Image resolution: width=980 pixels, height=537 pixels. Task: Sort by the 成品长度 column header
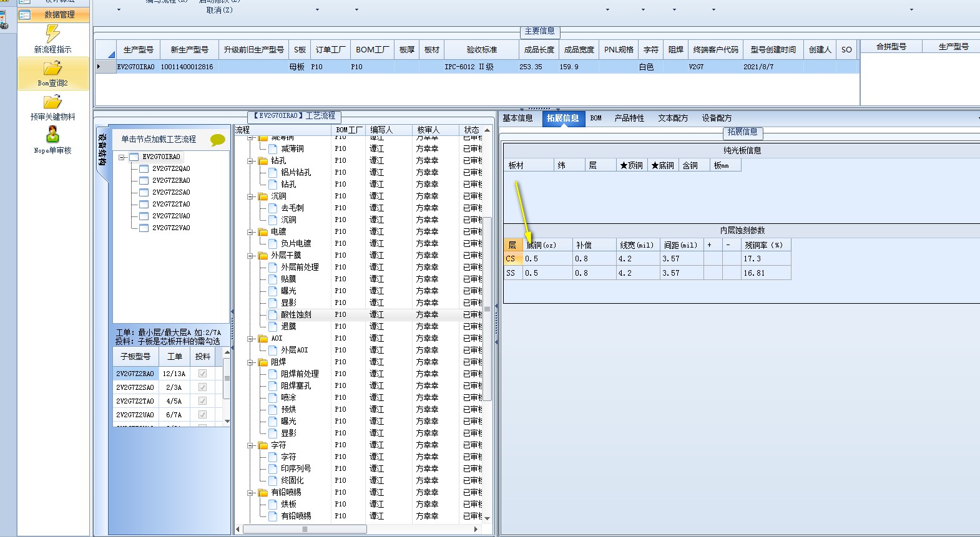pyautogui.click(x=539, y=50)
